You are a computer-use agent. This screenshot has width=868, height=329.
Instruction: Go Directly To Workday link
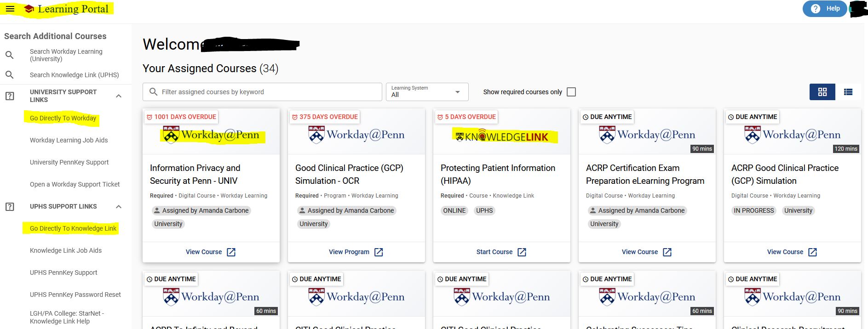coord(63,118)
